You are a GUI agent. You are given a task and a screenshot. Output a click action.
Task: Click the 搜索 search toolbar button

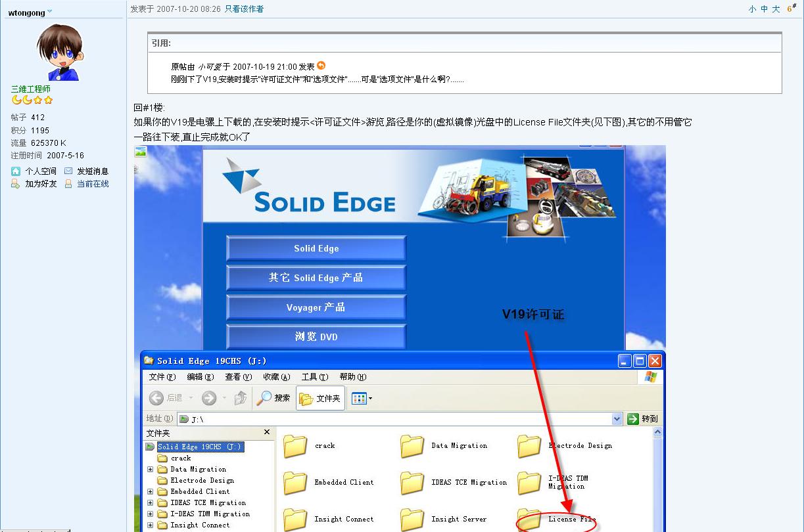(x=274, y=398)
